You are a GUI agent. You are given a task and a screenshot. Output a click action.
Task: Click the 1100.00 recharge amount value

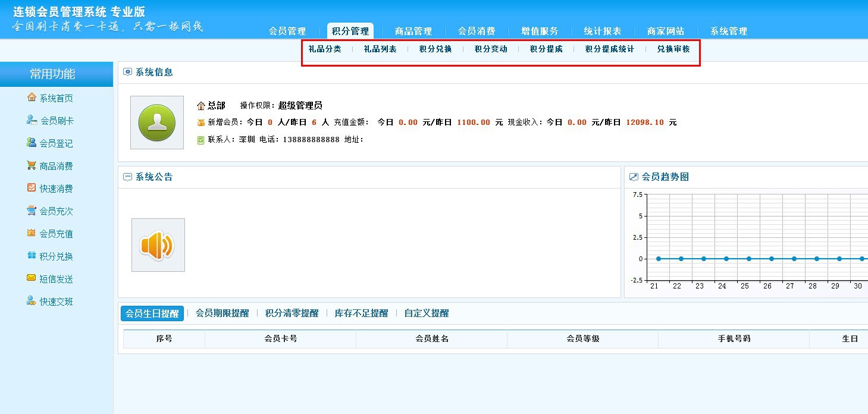(474, 123)
